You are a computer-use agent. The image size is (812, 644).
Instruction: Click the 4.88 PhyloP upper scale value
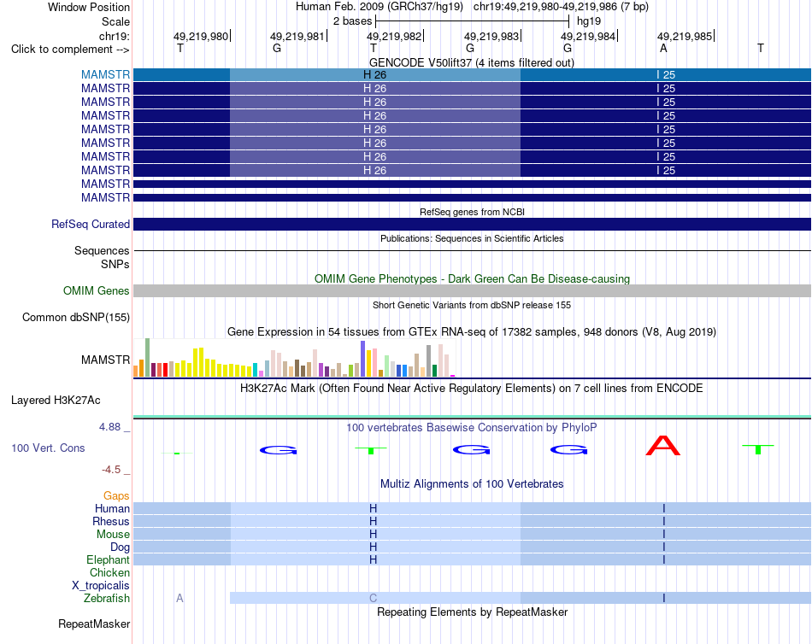[x=109, y=427]
